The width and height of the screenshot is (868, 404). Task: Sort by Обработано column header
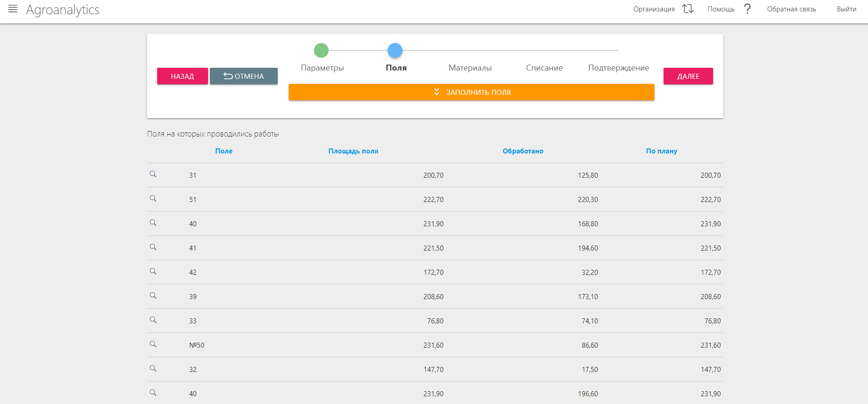tap(522, 151)
